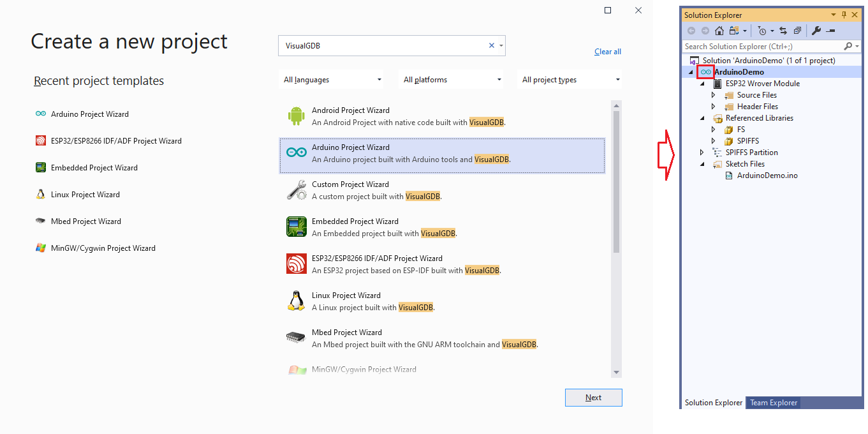Expand the Source Files node
Screen dimensions: 868x434
714,95
